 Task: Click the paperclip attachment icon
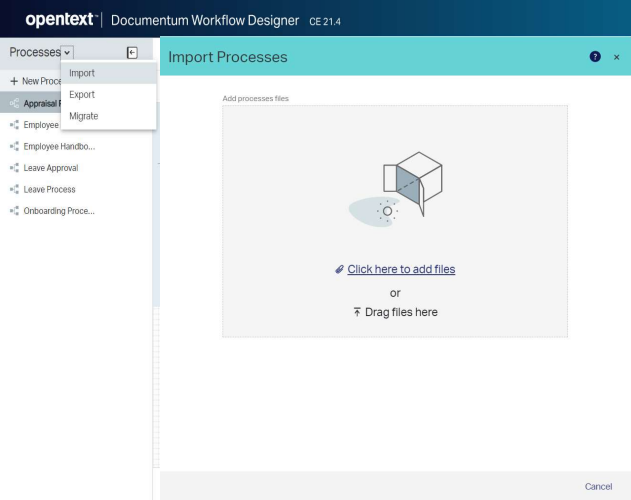(340, 269)
